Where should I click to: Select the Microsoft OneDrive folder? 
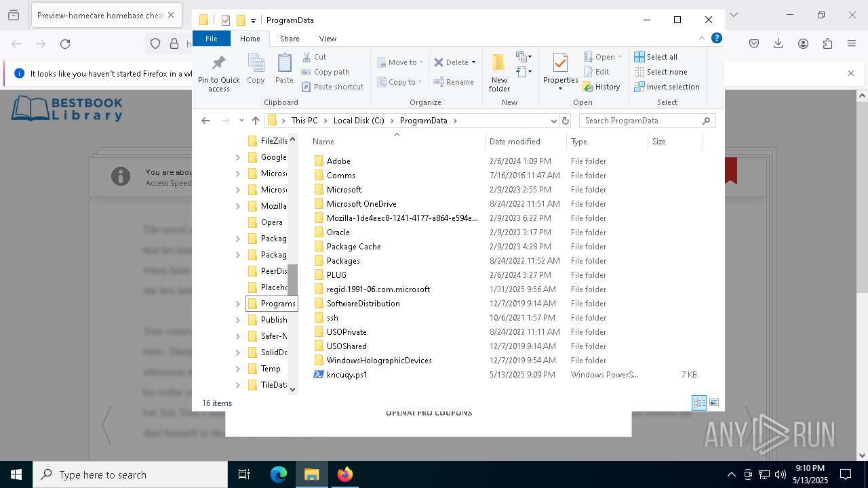tap(361, 204)
